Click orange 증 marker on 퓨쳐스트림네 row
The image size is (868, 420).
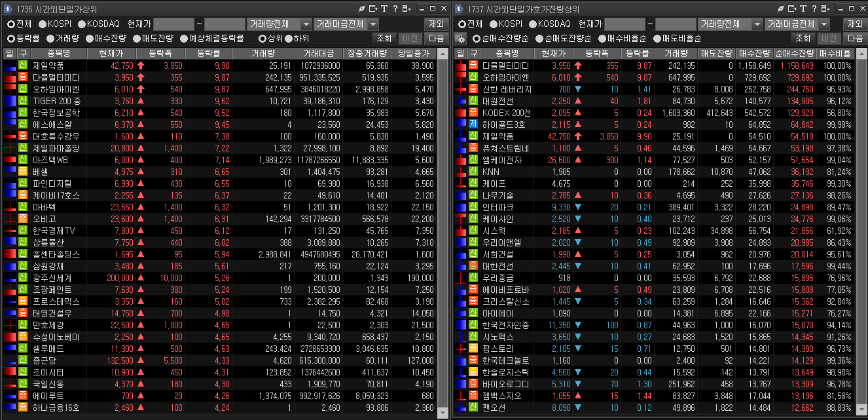(x=473, y=148)
